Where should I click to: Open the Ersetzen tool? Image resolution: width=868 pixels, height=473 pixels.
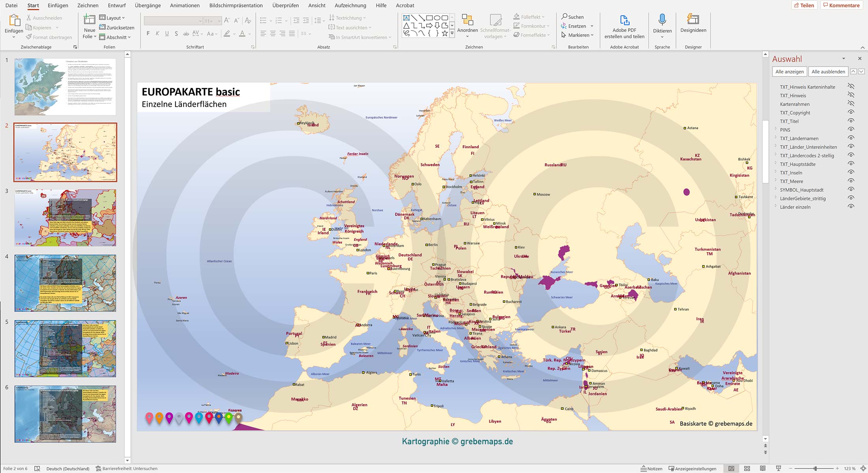coord(577,26)
